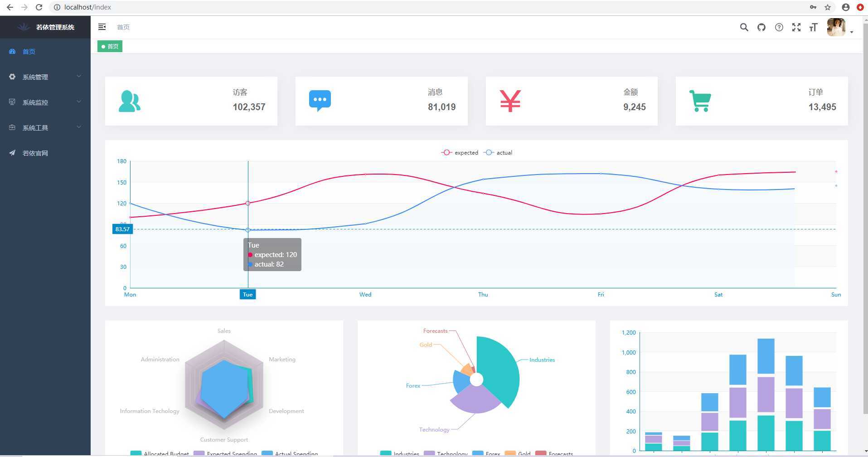This screenshot has height=457, width=868.
Task: Open the help question mark icon
Action: 779,27
